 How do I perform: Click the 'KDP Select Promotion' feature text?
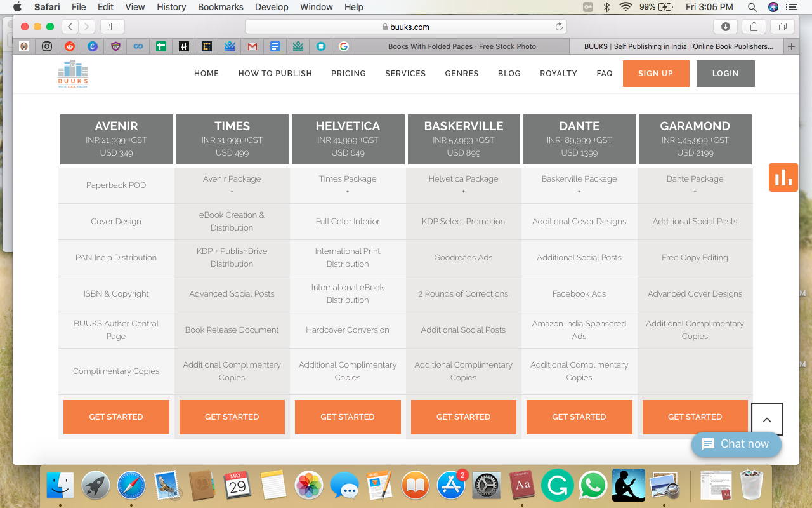(x=464, y=222)
